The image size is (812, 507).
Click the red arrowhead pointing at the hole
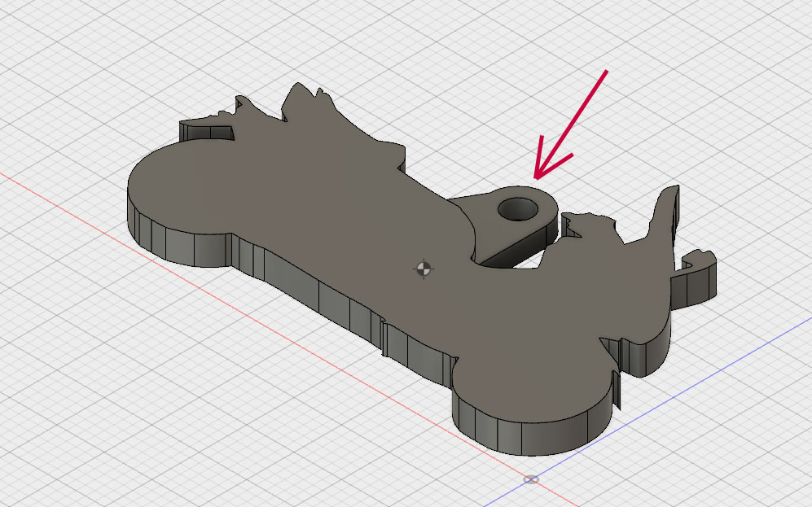point(538,173)
